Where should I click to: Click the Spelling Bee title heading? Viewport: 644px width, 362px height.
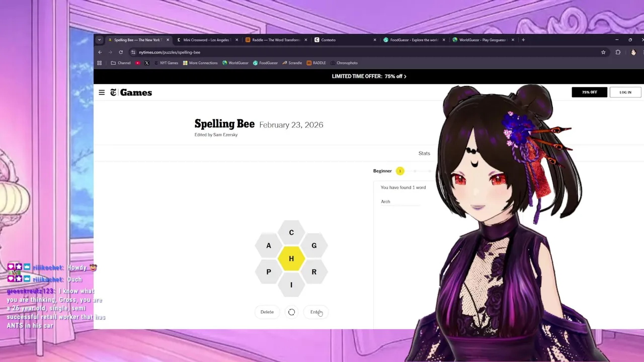[x=224, y=124]
